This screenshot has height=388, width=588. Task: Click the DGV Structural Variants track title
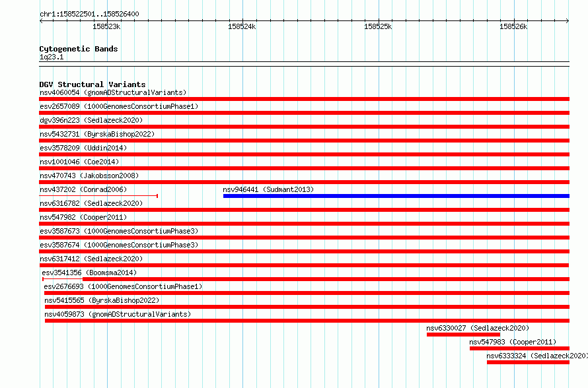coord(92,84)
